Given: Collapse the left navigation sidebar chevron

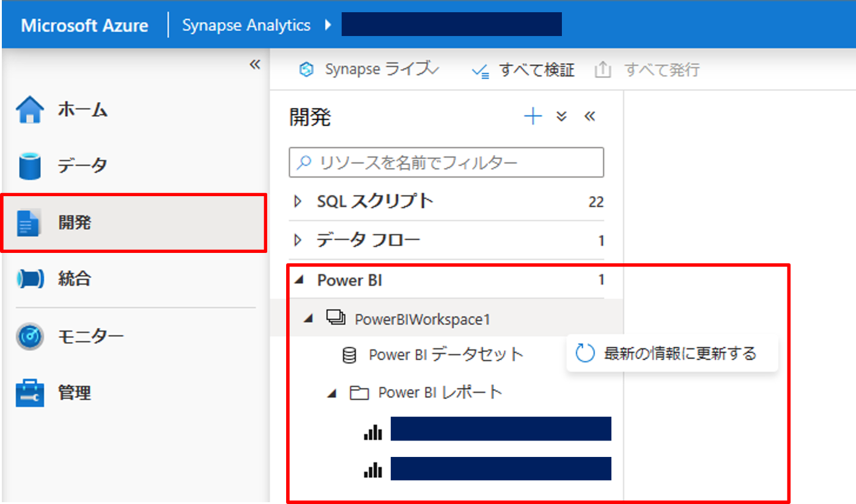Looking at the screenshot, I should click(x=255, y=65).
